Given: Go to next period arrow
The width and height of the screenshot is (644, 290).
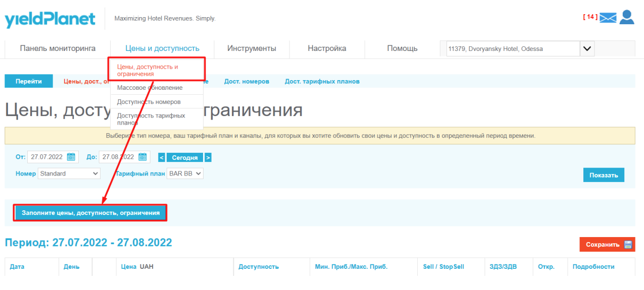Looking at the screenshot, I should (x=208, y=157).
